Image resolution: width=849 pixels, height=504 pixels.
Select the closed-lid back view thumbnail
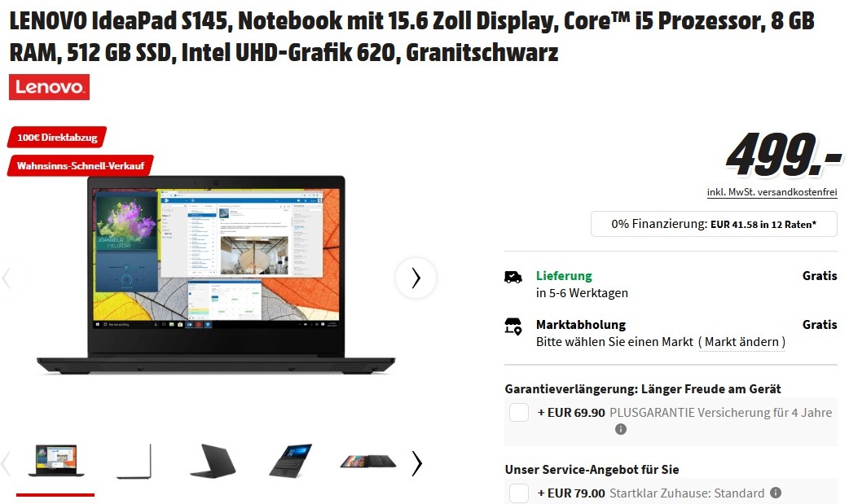[x=212, y=461]
